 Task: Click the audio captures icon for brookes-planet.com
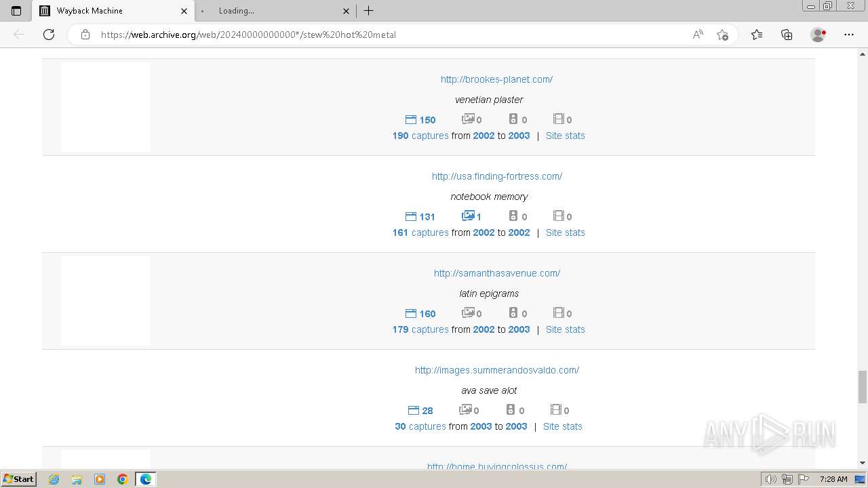pos(513,119)
